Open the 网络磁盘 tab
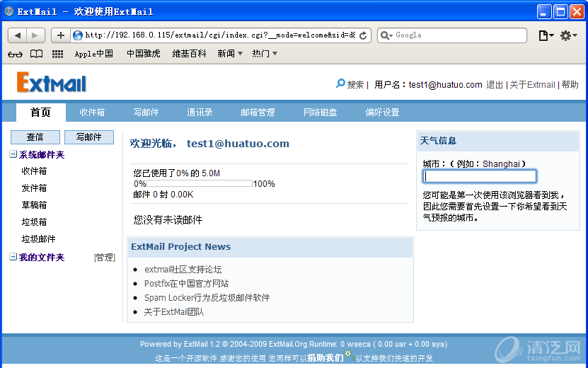 (x=320, y=113)
